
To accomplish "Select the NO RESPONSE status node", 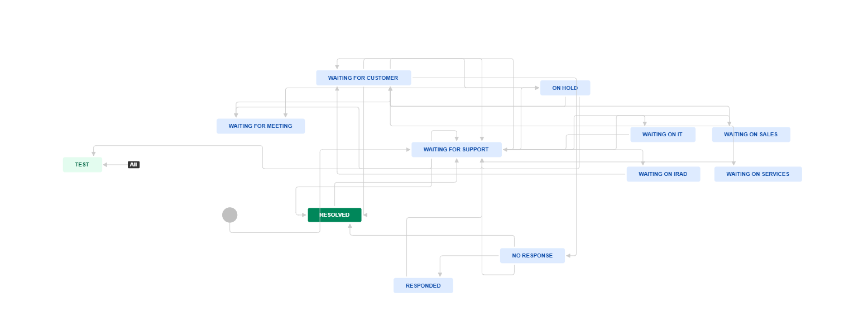I will click(533, 256).
